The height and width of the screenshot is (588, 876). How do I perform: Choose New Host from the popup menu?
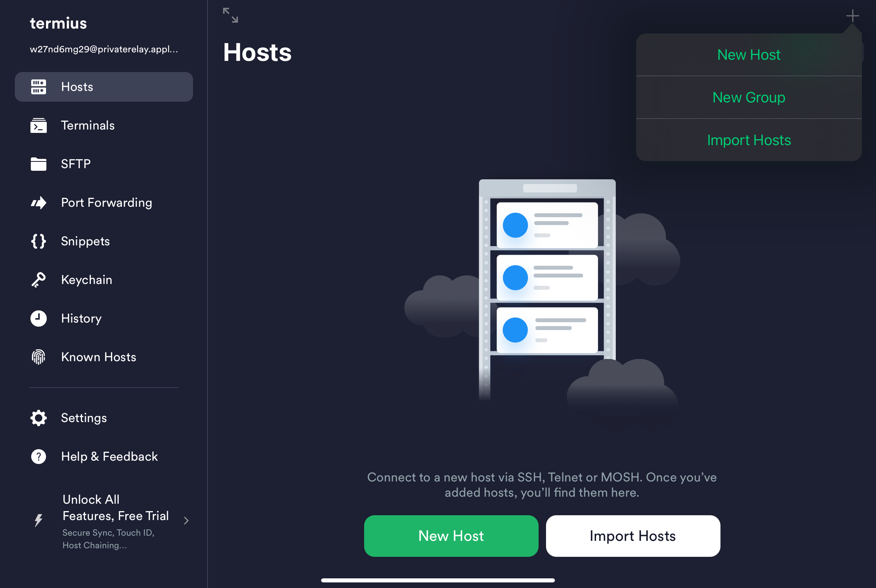[x=749, y=55]
